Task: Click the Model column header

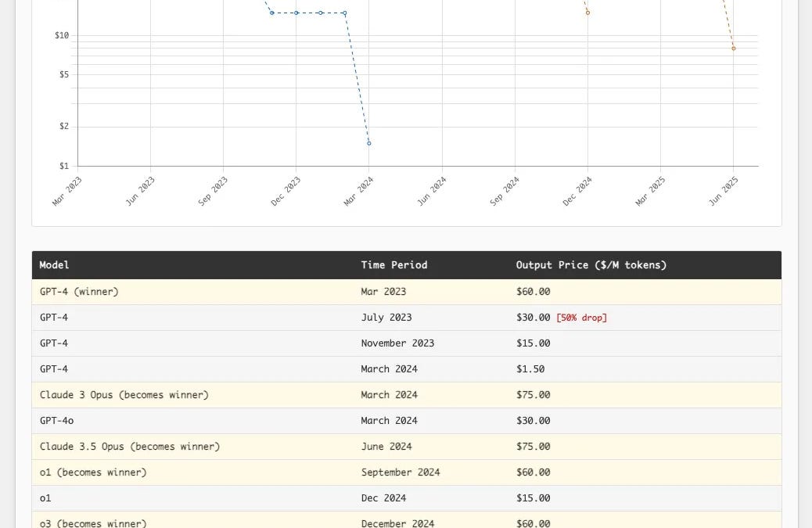Action: point(55,265)
